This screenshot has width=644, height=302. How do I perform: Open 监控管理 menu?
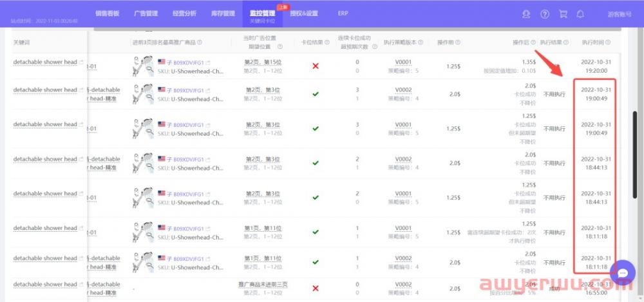(263, 13)
